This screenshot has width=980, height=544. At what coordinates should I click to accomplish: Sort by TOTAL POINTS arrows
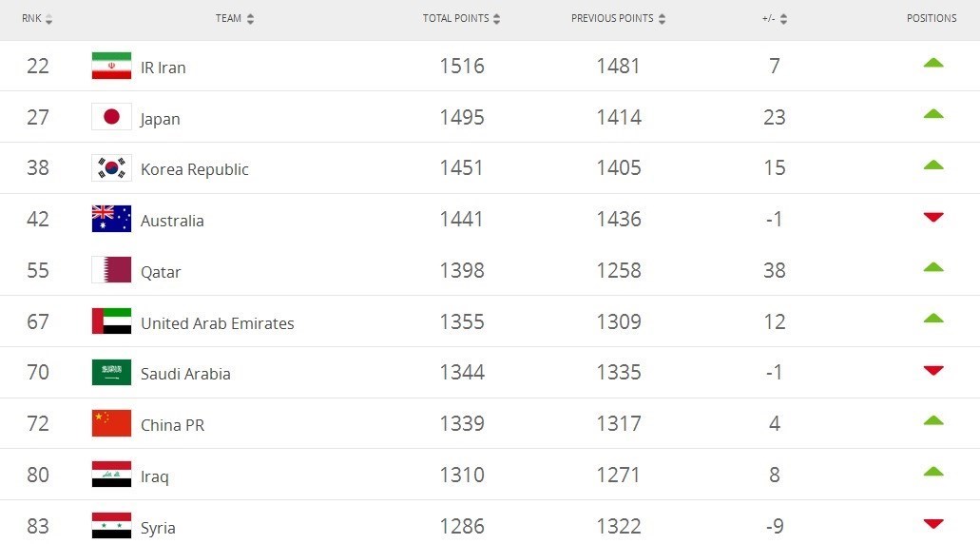(x=496, y=19)
